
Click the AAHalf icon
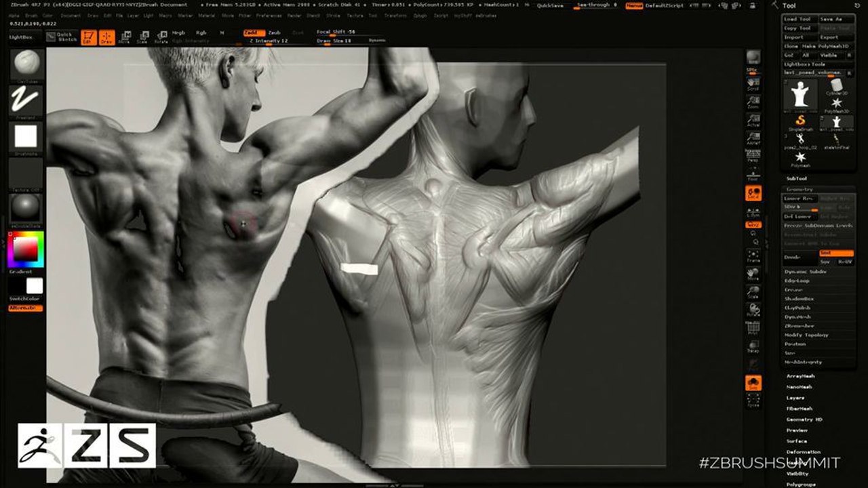coord(753,137)
